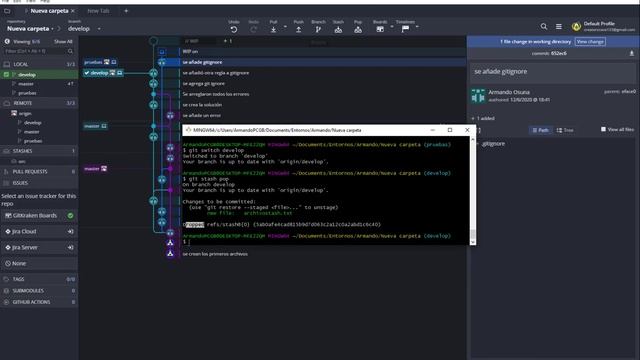Collapse the LOCAL section
Image resolution: width=640 pixels, height=360 pixels.
[39, 64]
